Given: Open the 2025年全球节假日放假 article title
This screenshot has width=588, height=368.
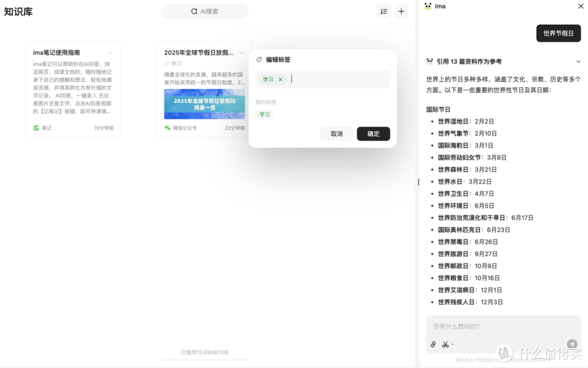Looking at the screenshot, I should coord(198,52).
